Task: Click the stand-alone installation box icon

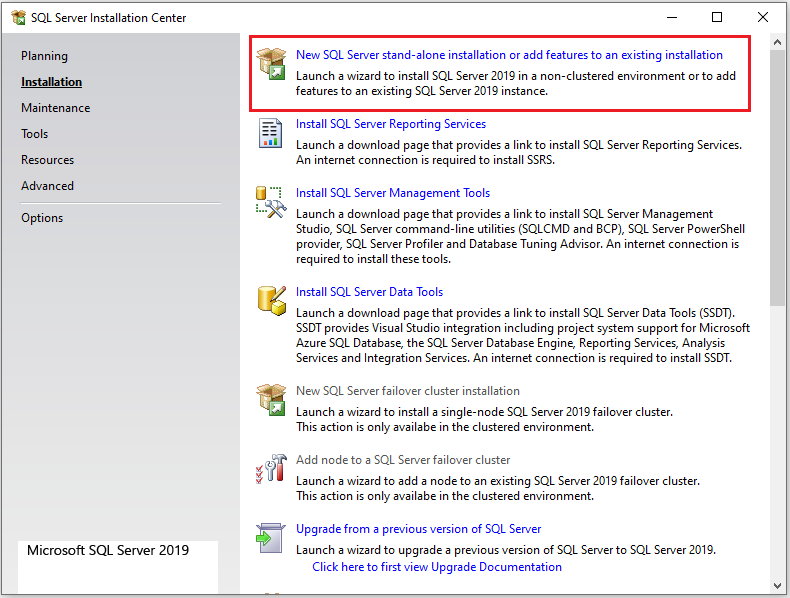Action: click(271, 63)
